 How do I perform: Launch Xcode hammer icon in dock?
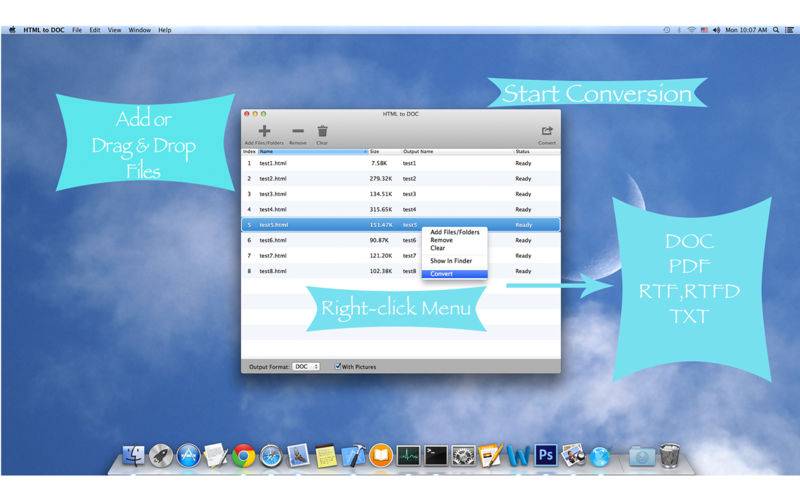tap(353, 456)
